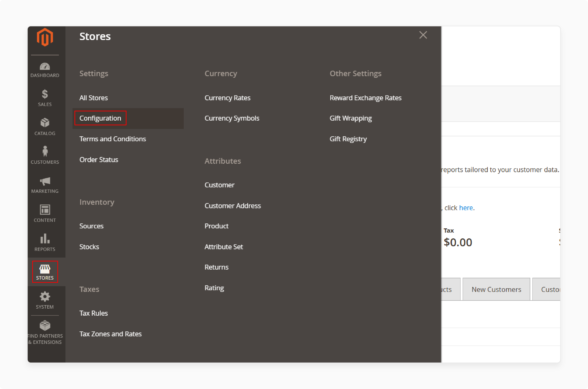Screen dimensions: 588x389
Task: Open the Catalog sidebar menu
Action: 45,127
